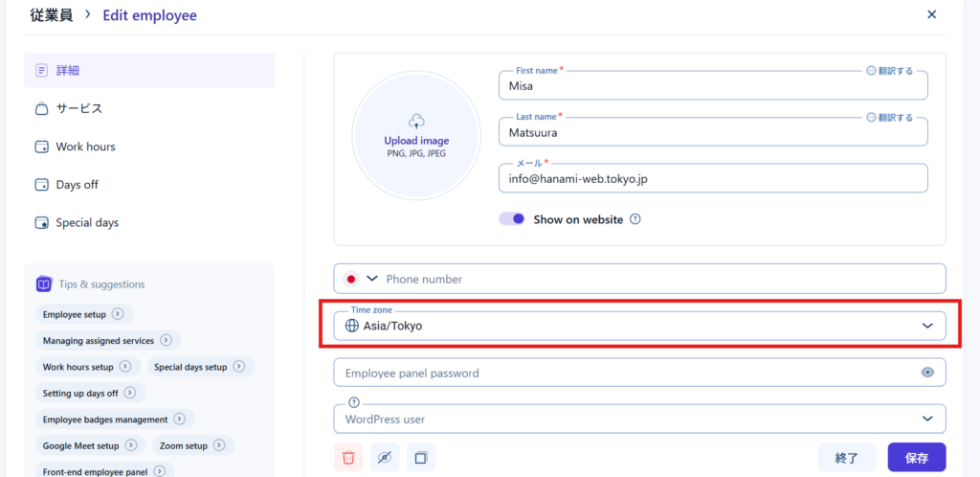980x477 pixels.
Task: Close the Edit employee panel with X
Action: (x=931, y=14)
